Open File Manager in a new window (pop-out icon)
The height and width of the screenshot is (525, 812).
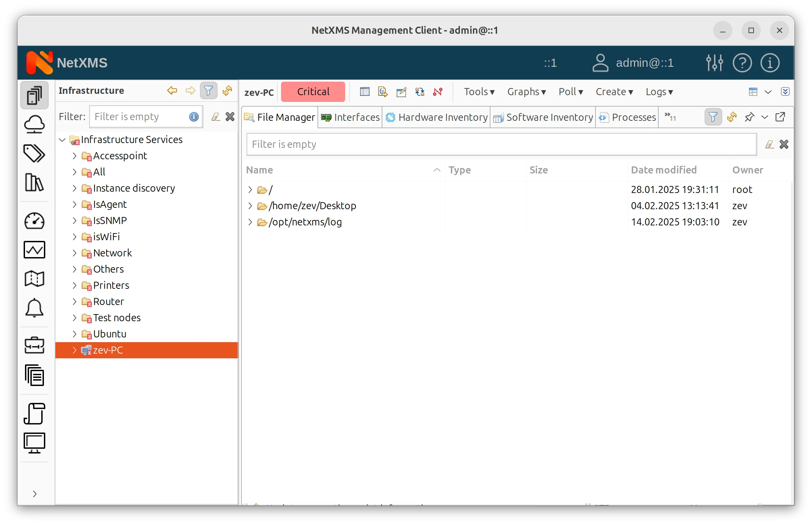pos(781,117)
